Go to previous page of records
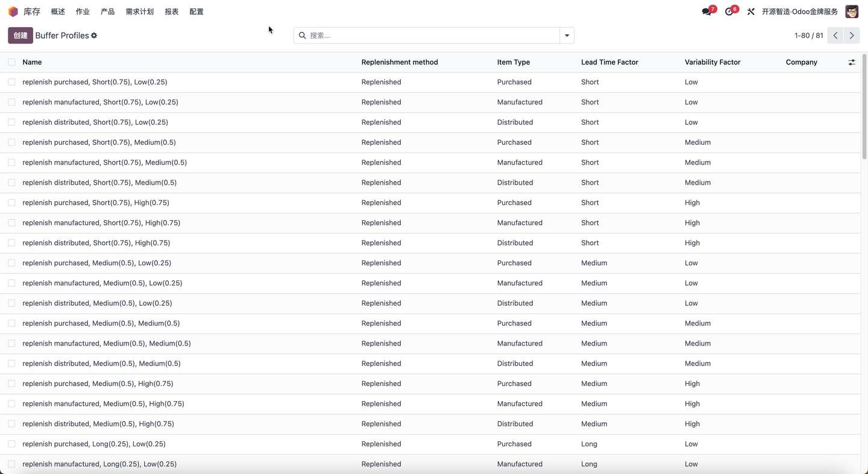 pos(835,36)
